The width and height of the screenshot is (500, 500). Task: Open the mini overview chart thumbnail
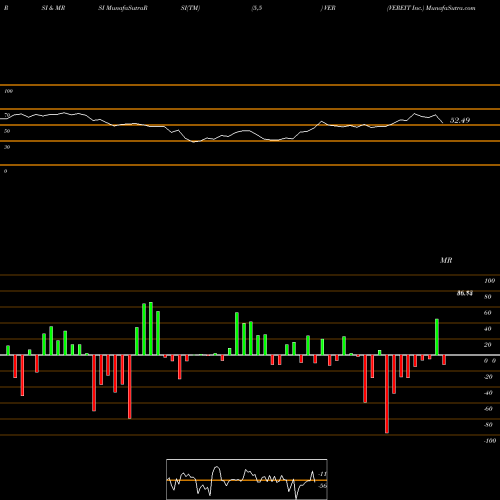pos(247,479)
